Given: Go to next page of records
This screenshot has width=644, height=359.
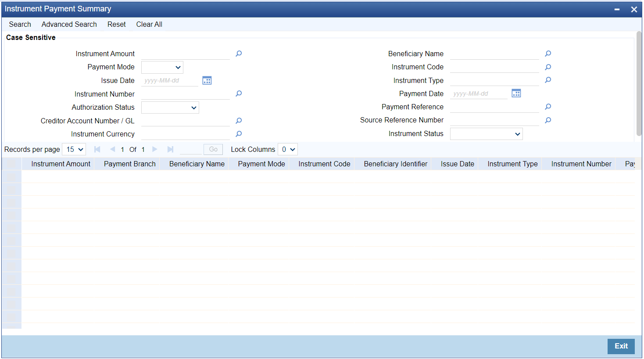Looking at the screenshot, I should [154, 149].
